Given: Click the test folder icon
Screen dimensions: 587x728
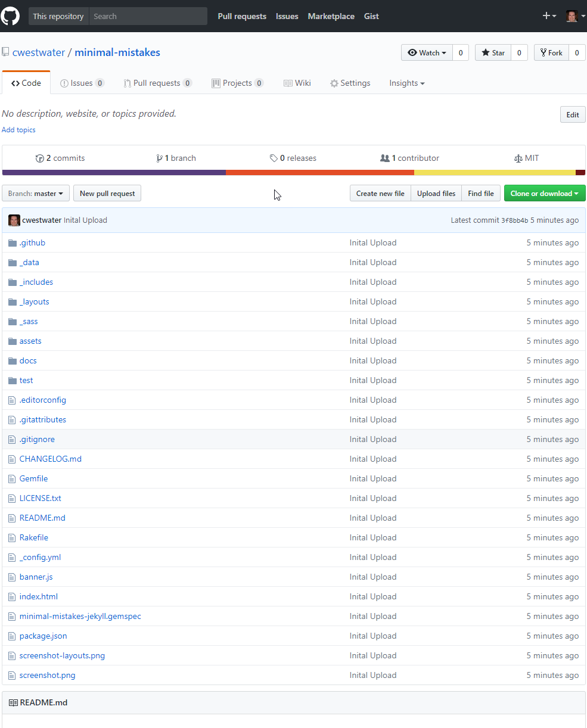Looking at the screenshot, I should [13, 381].
